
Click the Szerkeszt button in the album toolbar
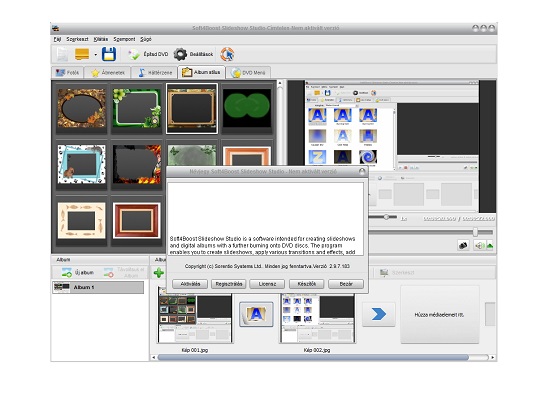click(x=397, y=272)
